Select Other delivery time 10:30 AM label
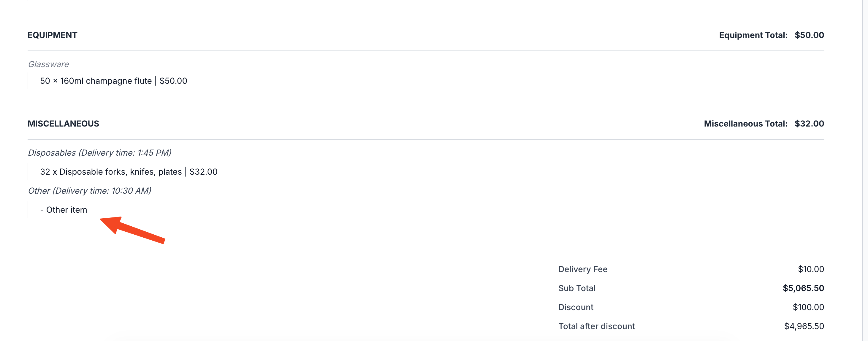Image resolution: width=868 pixels, height=341 pixels. click(x=89, y=191)
